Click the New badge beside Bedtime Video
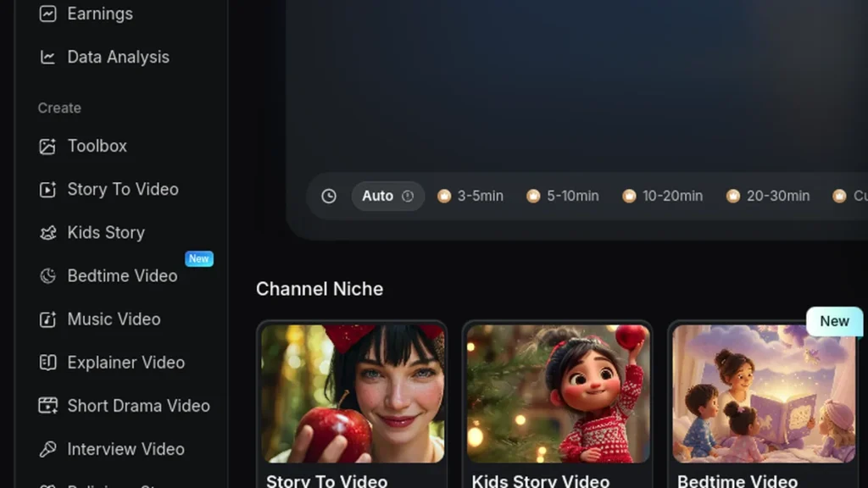 pos(199,258)
